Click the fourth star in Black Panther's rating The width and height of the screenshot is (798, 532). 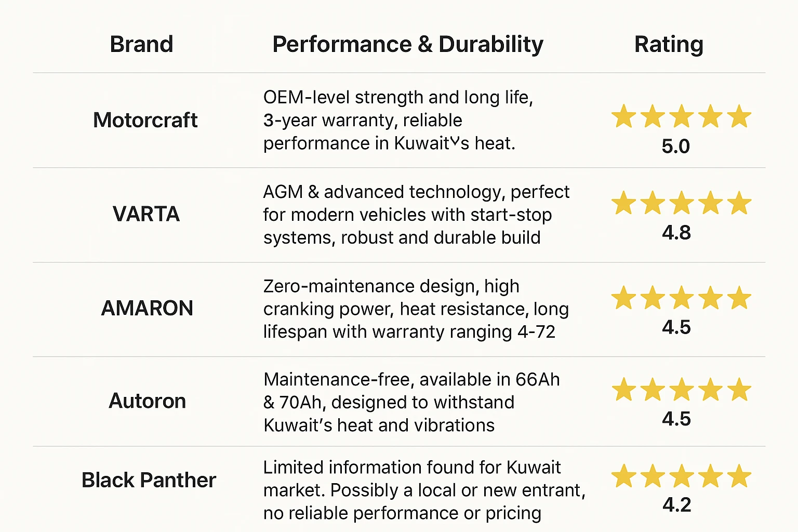point(710,476)
